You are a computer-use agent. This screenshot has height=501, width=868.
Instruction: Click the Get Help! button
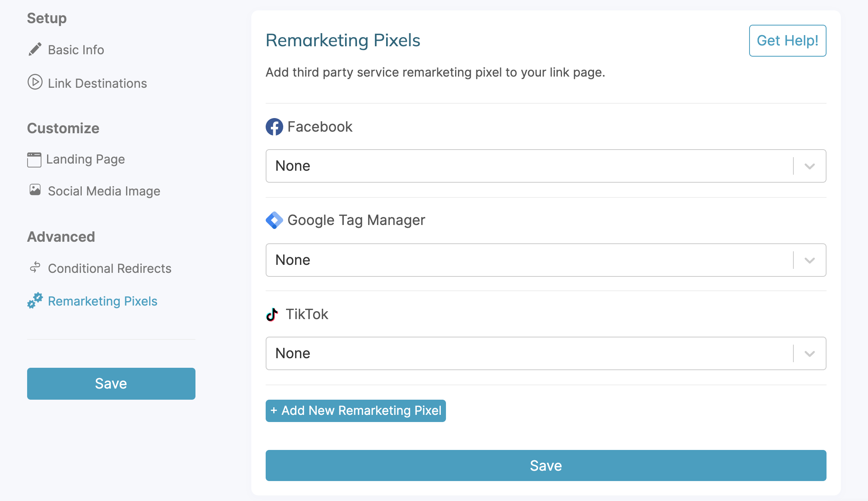pyautogui.click(x=787, y=41)
